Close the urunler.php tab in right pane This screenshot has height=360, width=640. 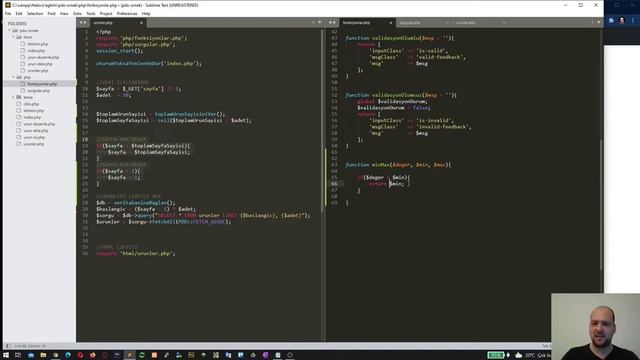coord(504,23)
